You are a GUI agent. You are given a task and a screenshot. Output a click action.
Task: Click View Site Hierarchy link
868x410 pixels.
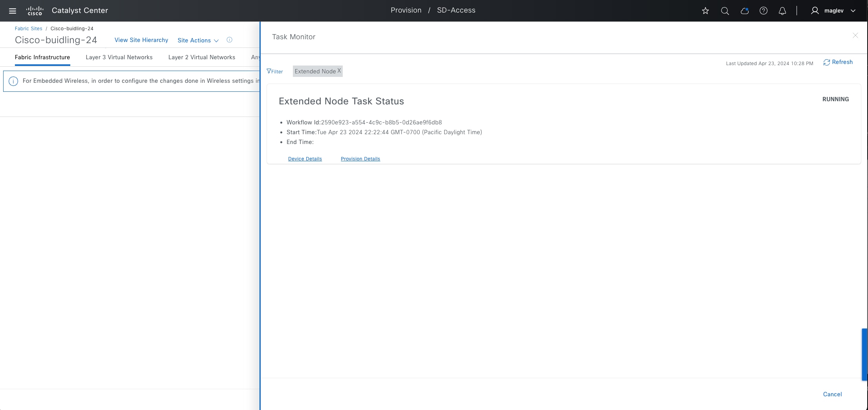click(141, 40)
